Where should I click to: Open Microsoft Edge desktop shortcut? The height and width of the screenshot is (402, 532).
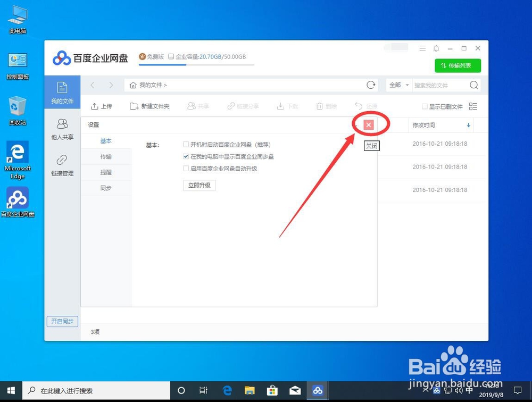18,160
